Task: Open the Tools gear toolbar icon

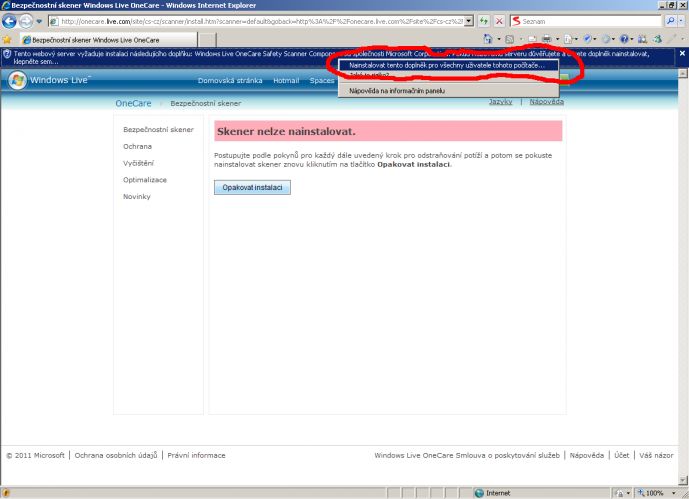Action: pyautogui.click(x=606, y=39)
